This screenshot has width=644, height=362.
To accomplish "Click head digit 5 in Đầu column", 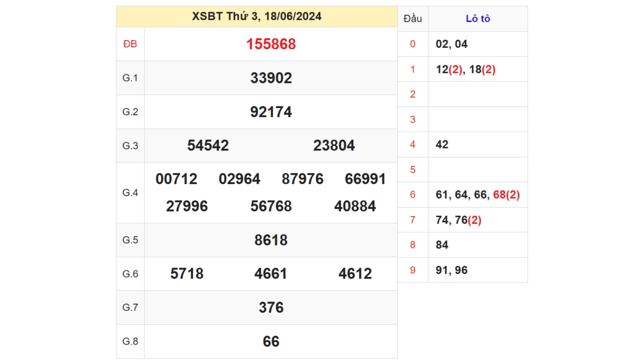I will (x=413, y=170).
